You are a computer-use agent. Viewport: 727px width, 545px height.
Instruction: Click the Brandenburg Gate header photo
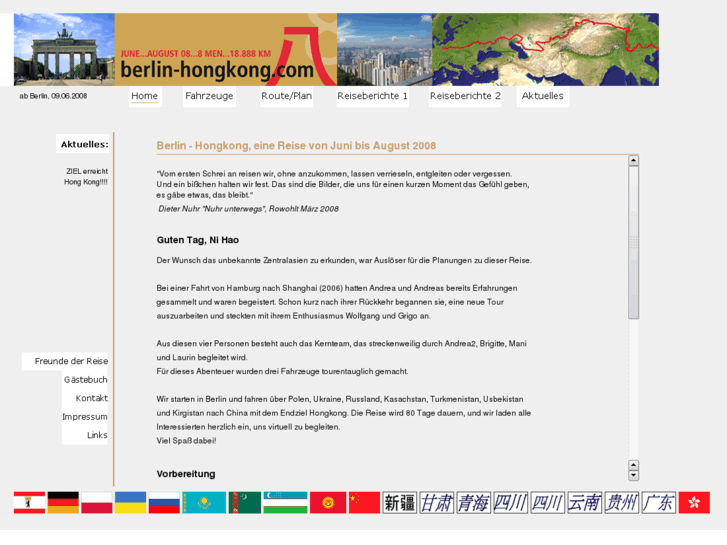tap(64, 49)
